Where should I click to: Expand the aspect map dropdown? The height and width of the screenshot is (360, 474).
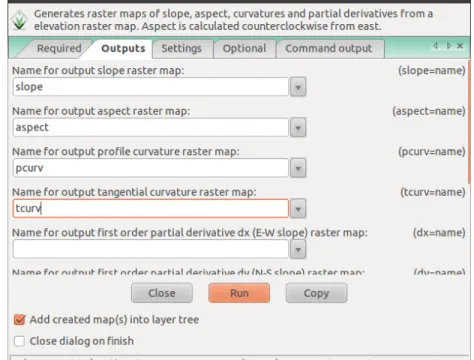pyautogui.click(x=298, y=128)
